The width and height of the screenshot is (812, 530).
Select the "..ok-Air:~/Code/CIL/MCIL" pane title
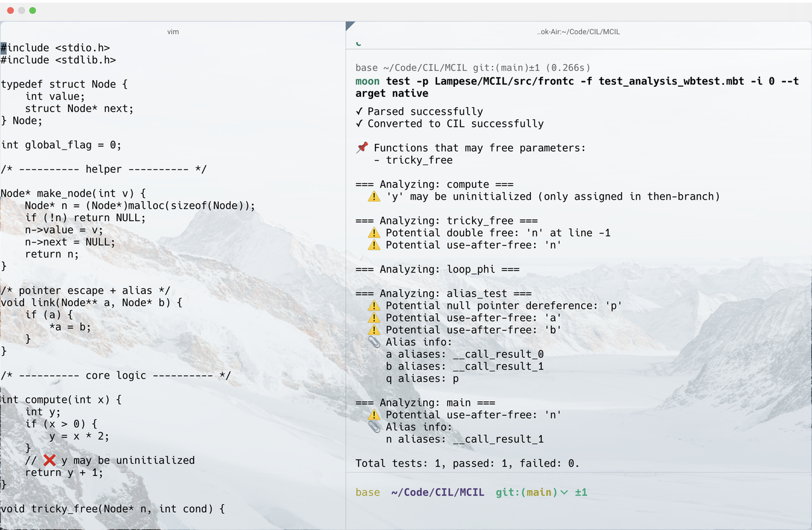[578, 31]
